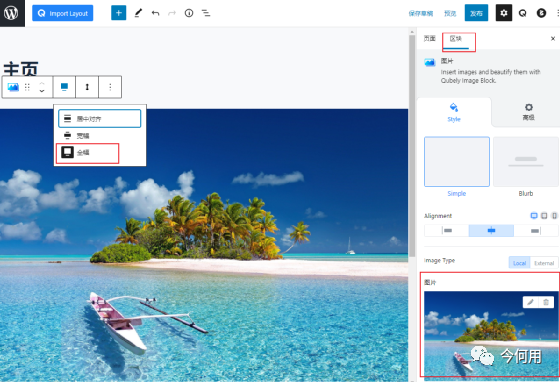The image size is (560, 382).
Task: Set alignment to right
Action: tap(536, 231)
